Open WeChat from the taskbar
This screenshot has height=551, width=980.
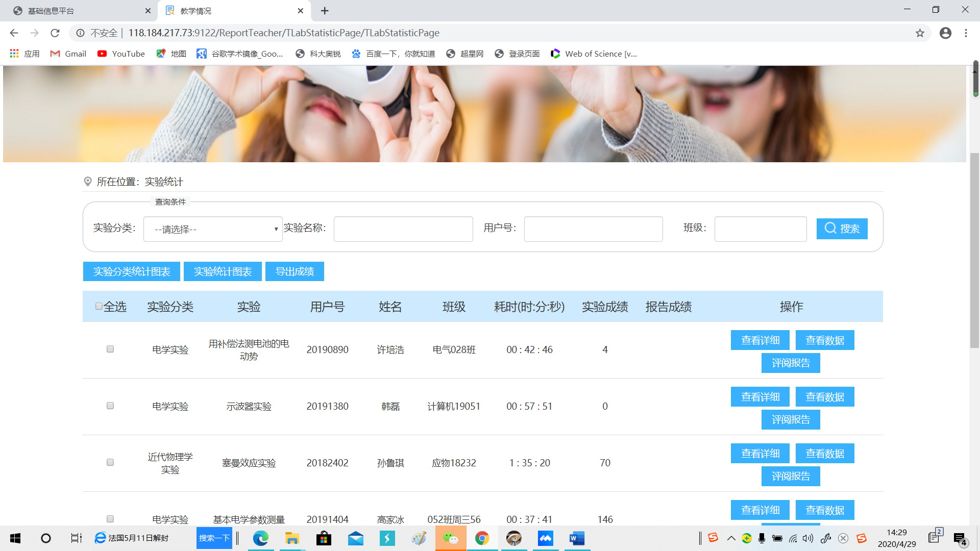pos(450,538)
